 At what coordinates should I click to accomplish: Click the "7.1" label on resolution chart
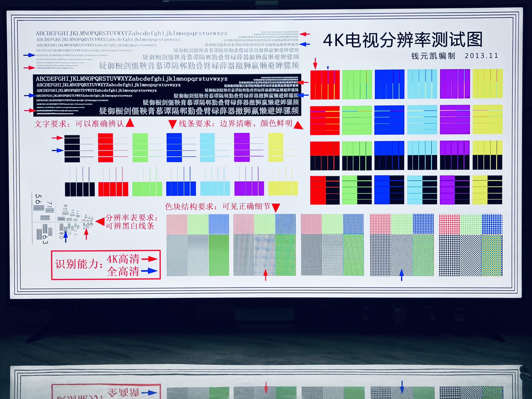tap(49, 205)
